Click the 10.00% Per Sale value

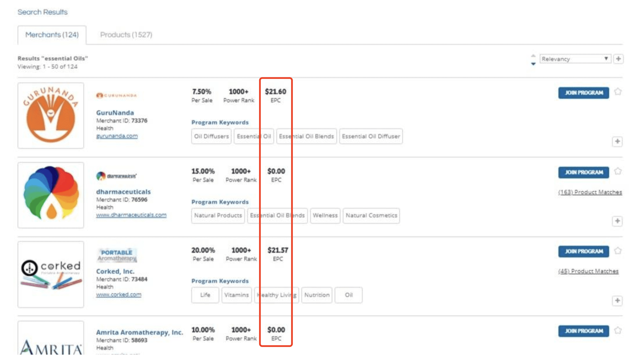(x=203, y=330)
